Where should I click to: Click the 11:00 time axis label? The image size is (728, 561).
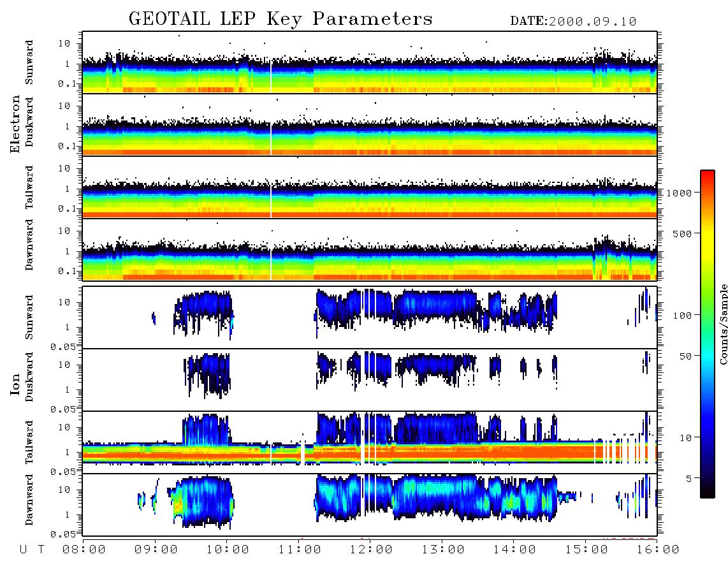[x=300, y=550]
